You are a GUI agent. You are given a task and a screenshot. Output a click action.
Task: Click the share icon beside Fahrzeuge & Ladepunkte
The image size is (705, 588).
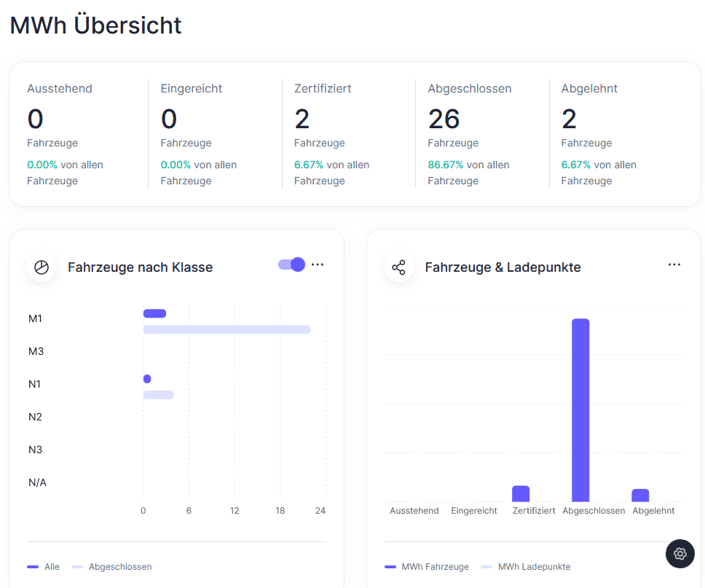398,267
